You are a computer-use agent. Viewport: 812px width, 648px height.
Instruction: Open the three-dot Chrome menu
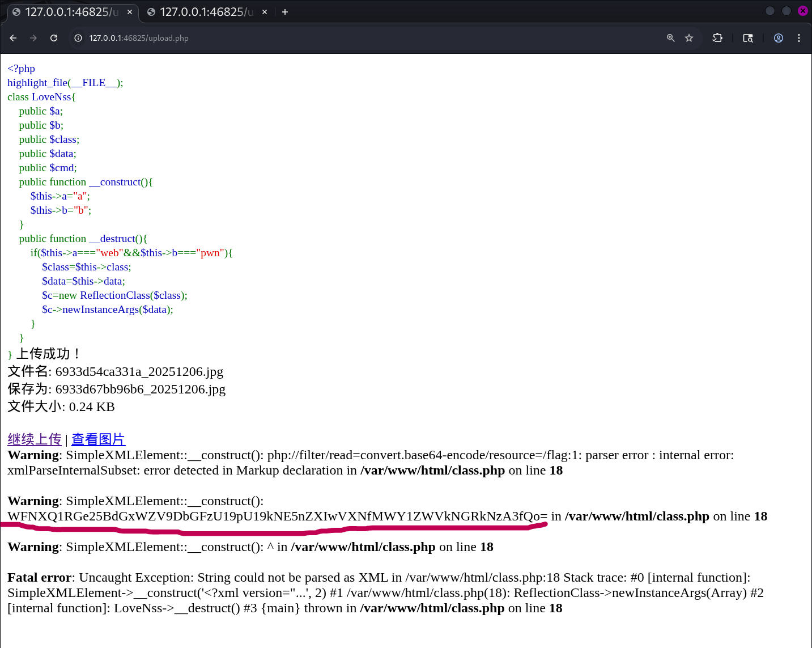(799, 38)
